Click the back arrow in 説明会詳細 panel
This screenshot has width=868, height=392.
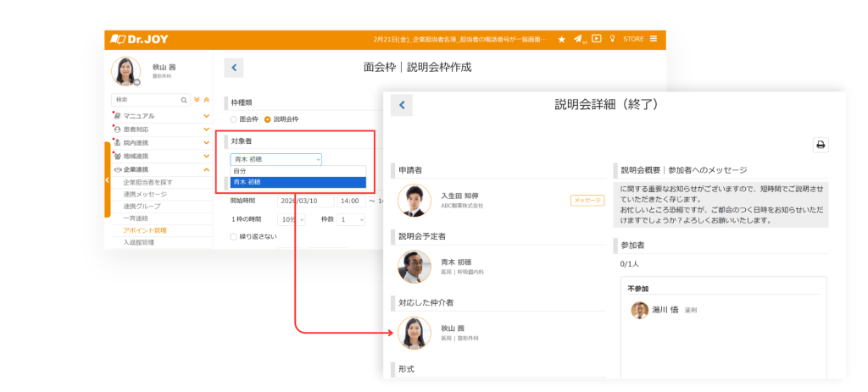(402, 105)
